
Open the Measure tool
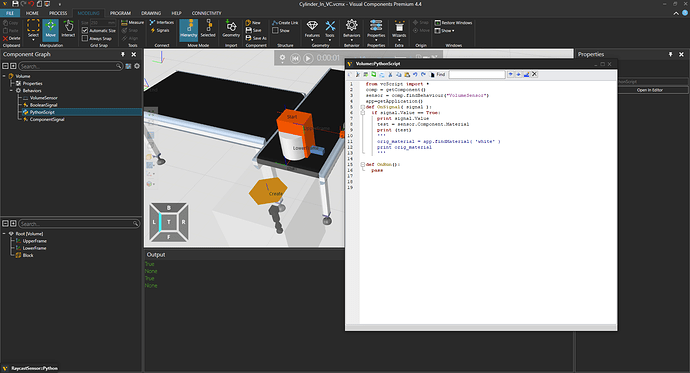(132, 22)
